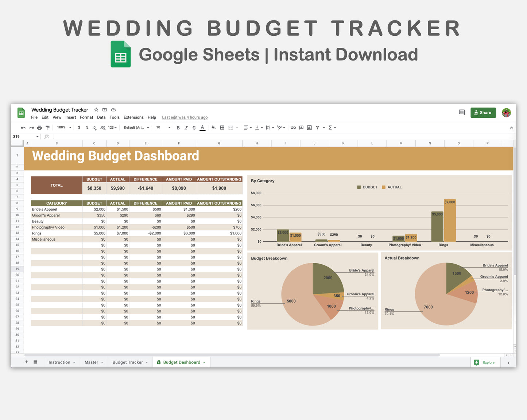
Task: Change the text color
Action: coord(202,128)
